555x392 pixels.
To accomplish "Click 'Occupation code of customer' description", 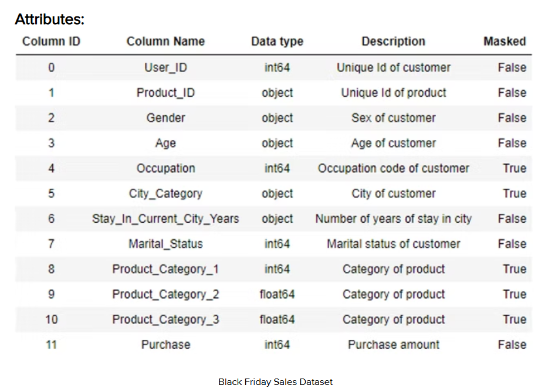I will 393,168.
